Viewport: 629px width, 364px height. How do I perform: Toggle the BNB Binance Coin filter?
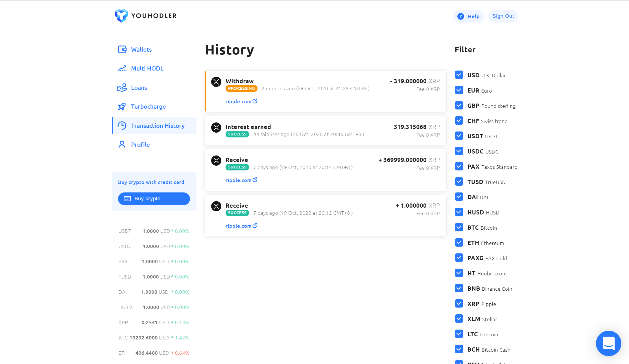point(459,288)
